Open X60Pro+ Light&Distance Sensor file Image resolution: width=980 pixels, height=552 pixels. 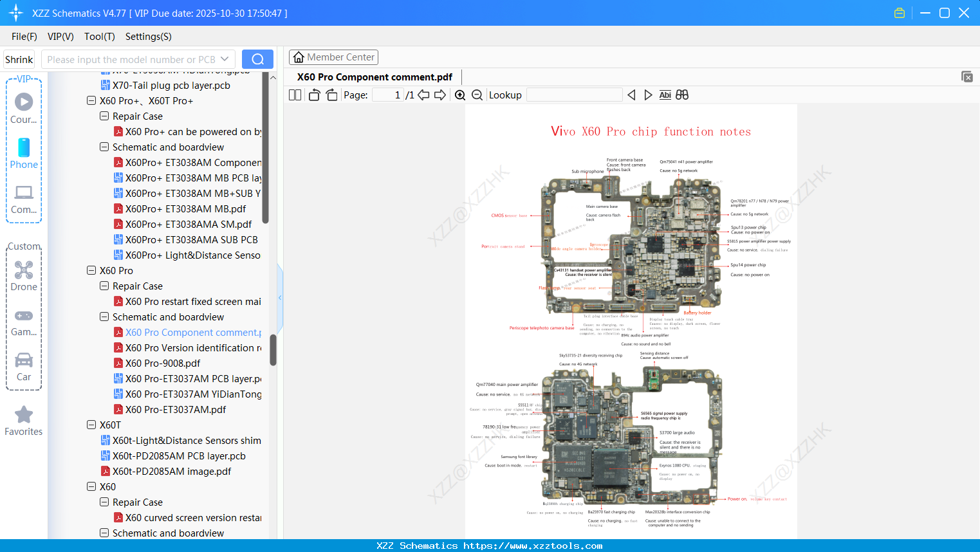(x=187, y=255)
